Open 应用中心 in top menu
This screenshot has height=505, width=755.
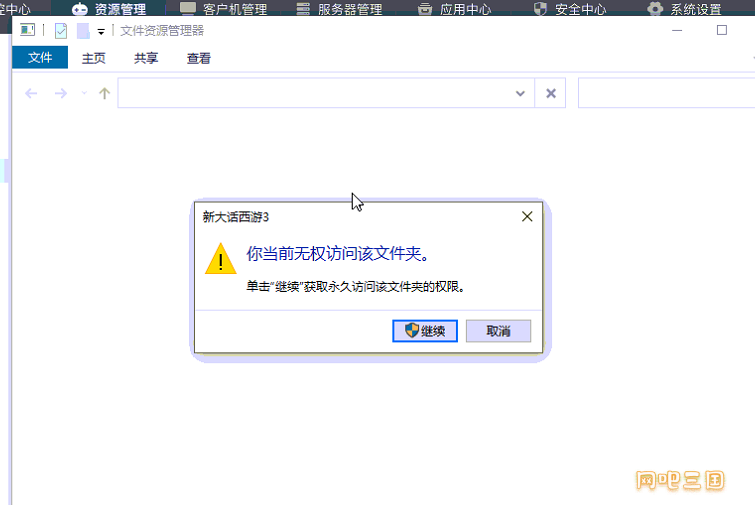[454, 9]
